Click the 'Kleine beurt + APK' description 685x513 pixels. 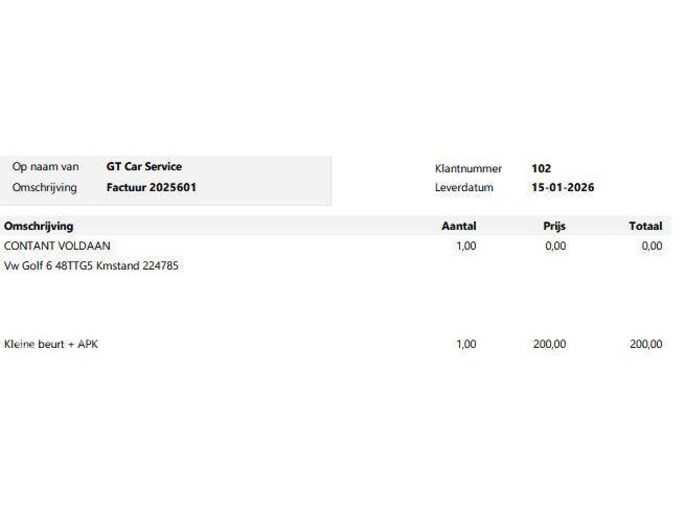click(51, 344)
